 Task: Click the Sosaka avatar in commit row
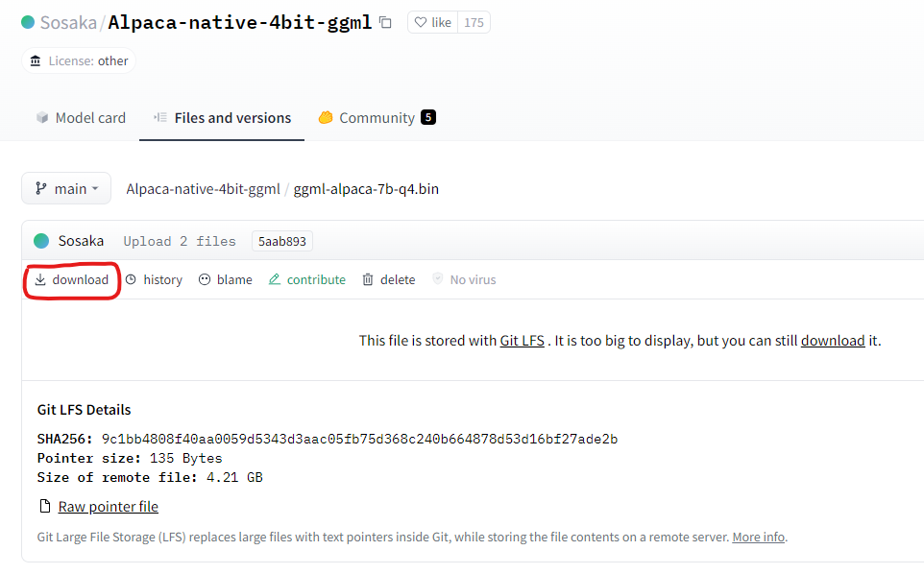pos(41,241)
